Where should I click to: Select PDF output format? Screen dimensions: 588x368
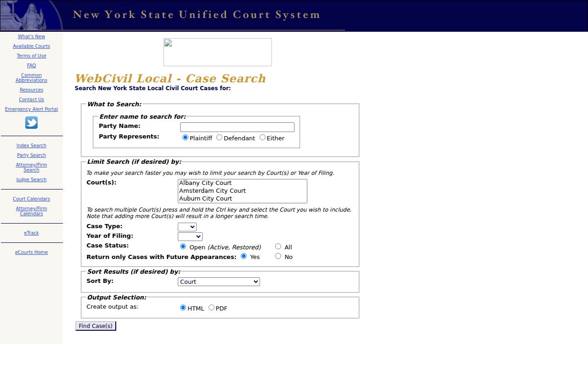(211, 308)
